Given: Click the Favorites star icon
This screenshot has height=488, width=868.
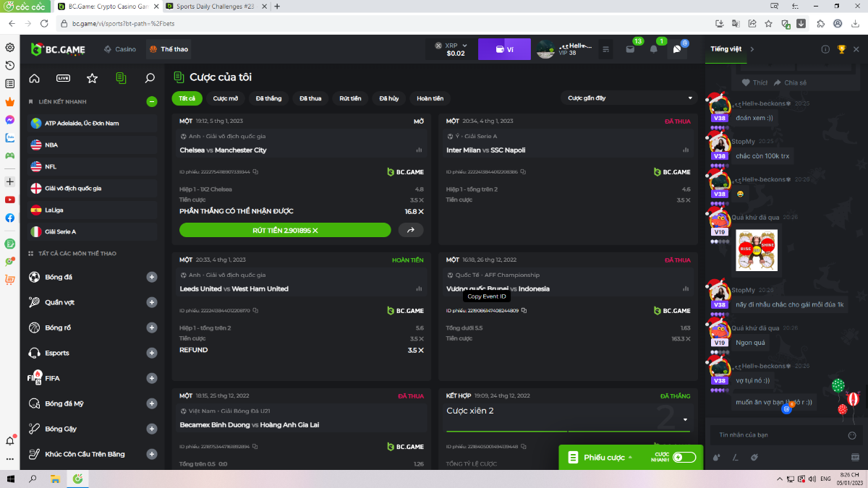Looking at the screenshot, I should [92, 78].
